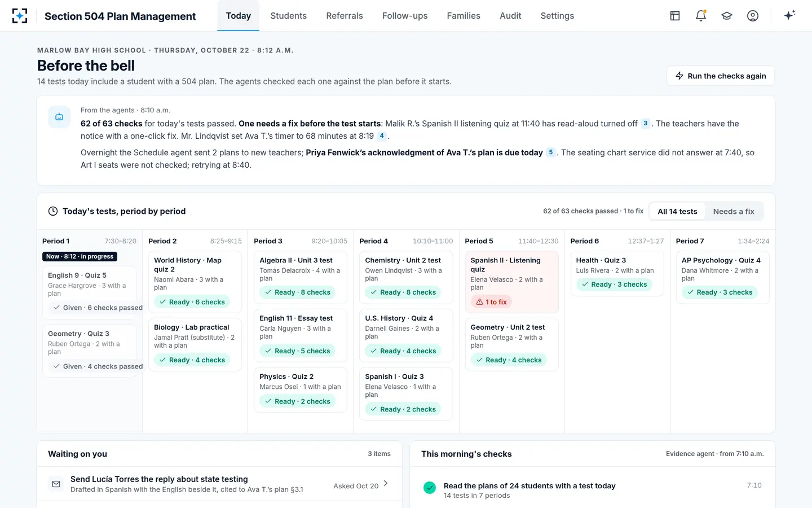Open citation reference 3 badge

pos(646,123)
